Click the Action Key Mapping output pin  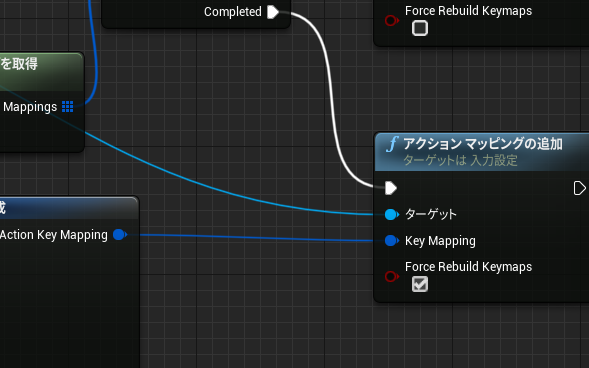click(120, 235)
